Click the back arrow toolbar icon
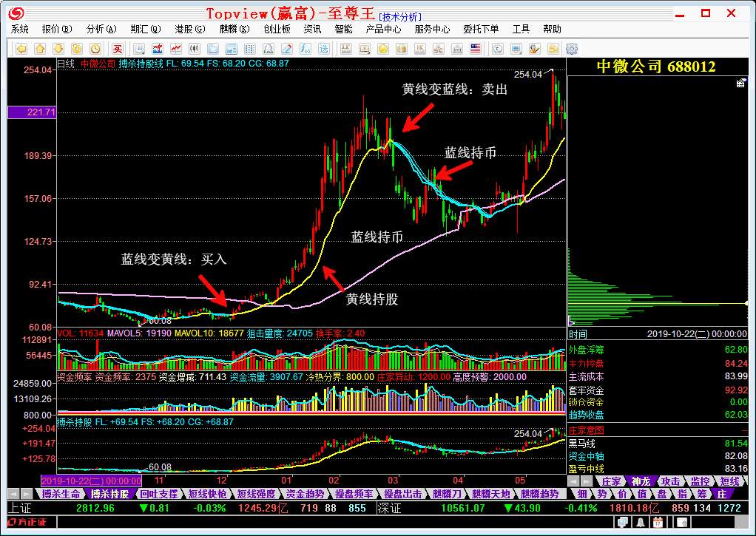The height and width of the screenshot is (536, 756). 21,49
